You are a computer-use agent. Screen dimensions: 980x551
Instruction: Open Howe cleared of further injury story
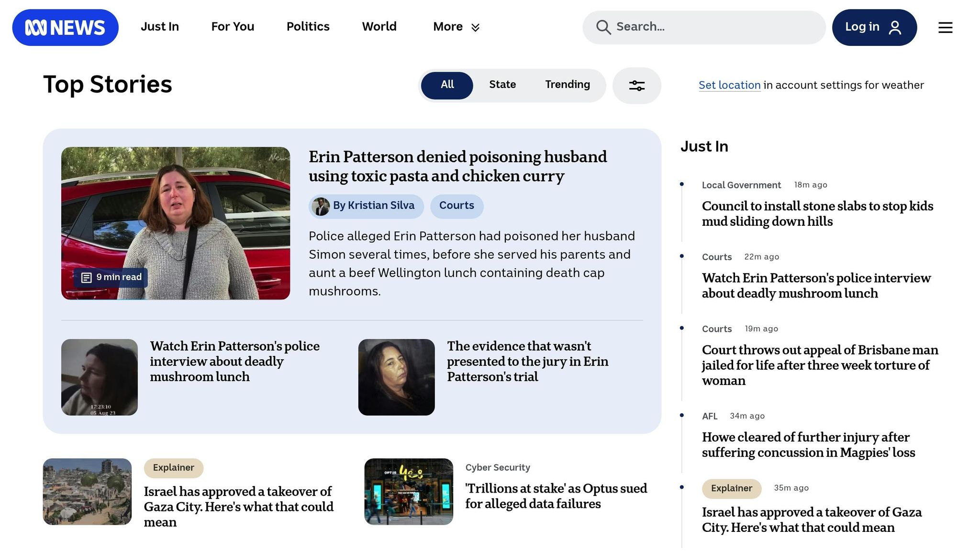pos(809,445)
